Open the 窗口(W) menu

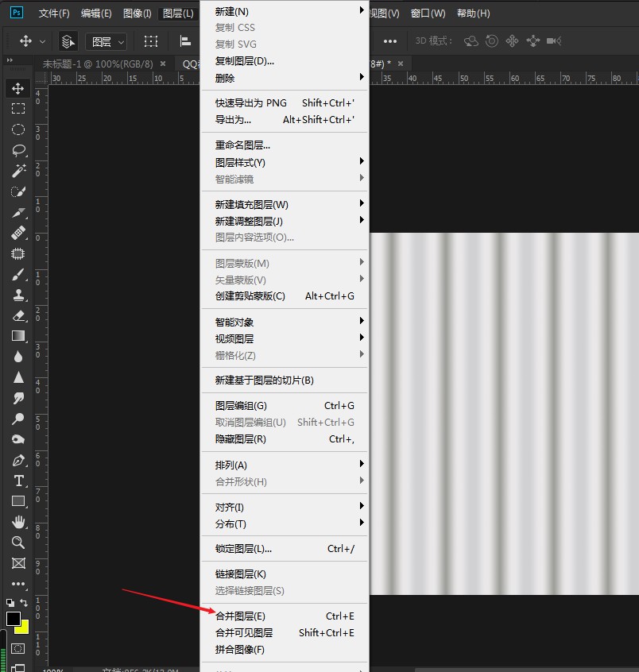[428, 14]
